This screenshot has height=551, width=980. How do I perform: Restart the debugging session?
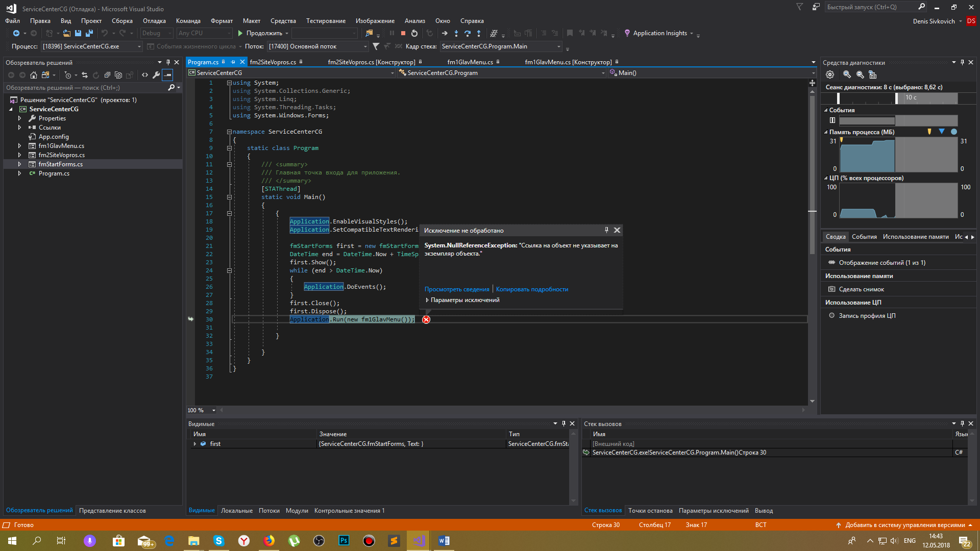[414, 33]
